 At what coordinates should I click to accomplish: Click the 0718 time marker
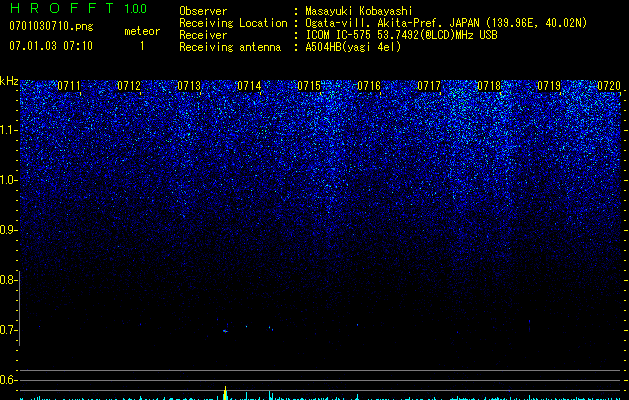pos(489,86)
